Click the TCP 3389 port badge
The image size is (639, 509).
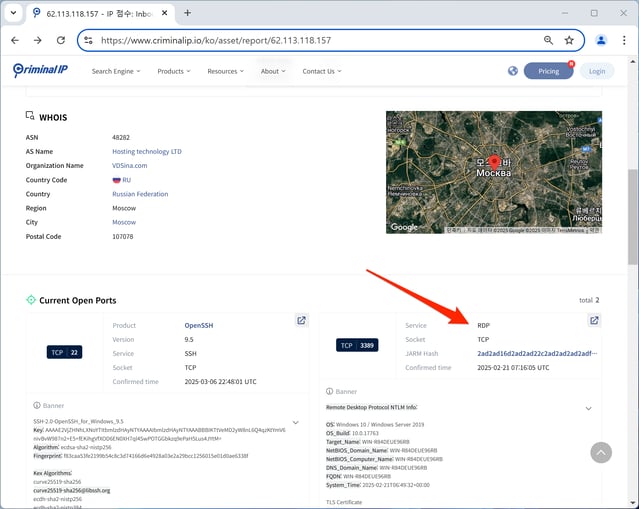pyautogui.click(x=357, y=345)
